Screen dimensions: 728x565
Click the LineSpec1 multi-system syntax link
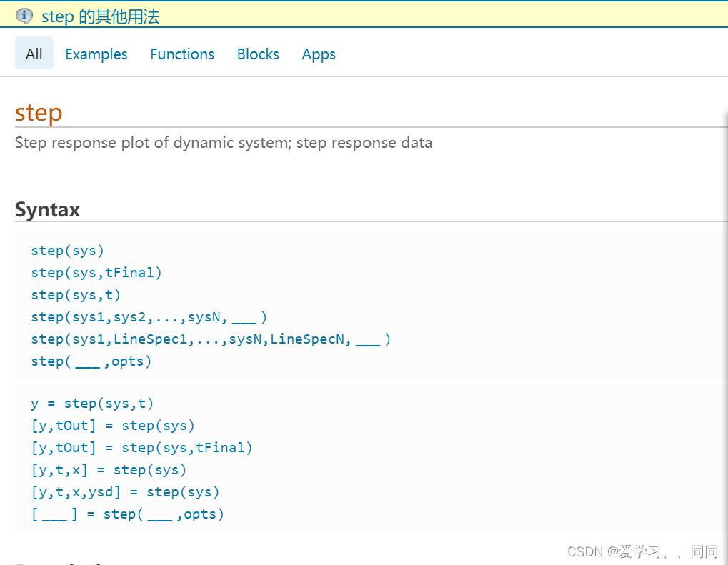(x=211, y=339)
